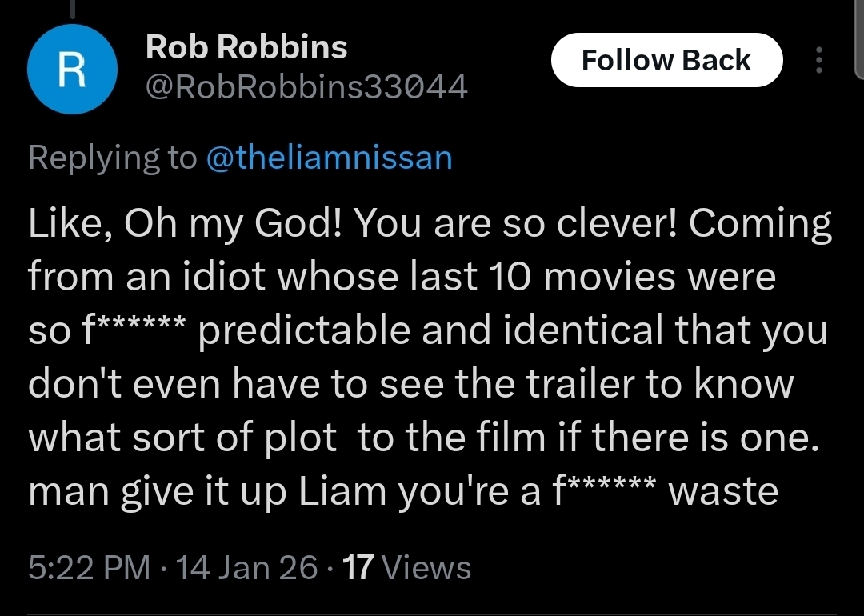Click the bold 17 view count
This screenshot has width=864, height=616.
coord(358,568)
